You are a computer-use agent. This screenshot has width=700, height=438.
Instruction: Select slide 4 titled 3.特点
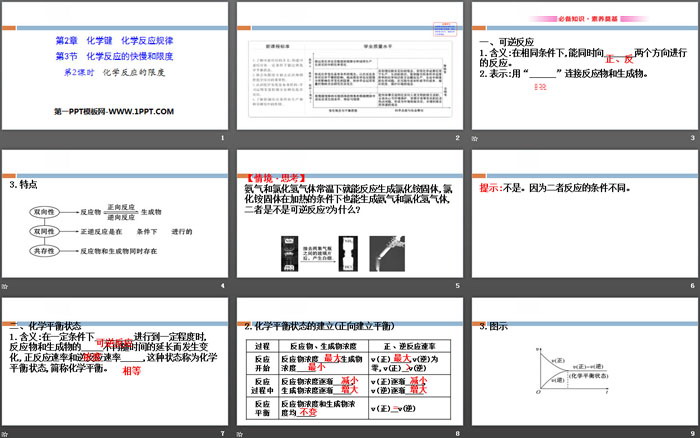[115, 213]
